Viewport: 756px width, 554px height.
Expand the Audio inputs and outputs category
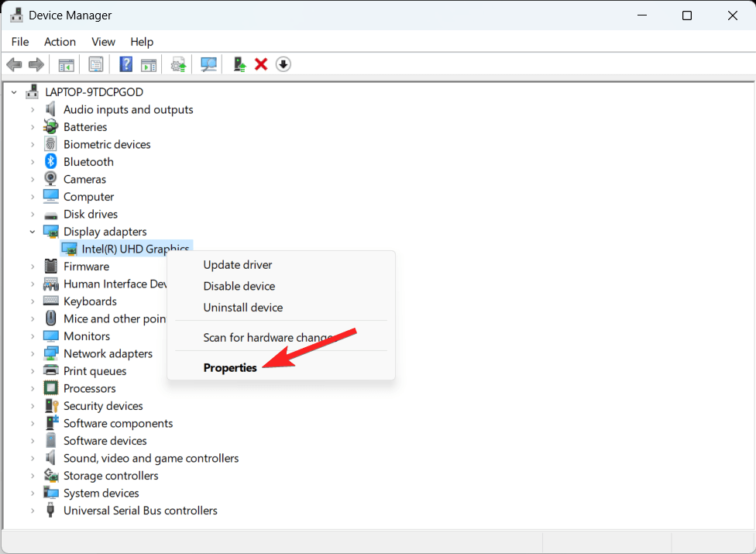(33, 110)
